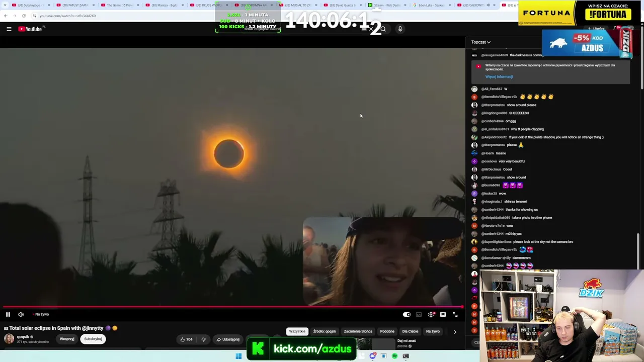Click the chat panel scrollbar

[638, 251]
